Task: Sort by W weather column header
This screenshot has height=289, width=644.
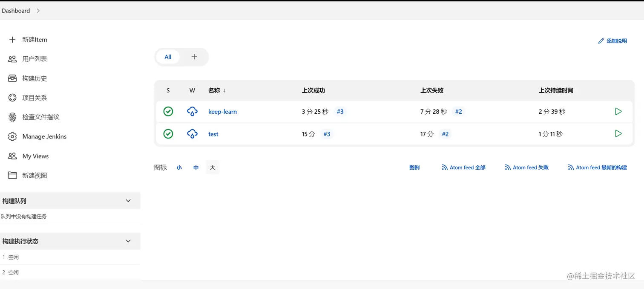Action: click(192, 90)
